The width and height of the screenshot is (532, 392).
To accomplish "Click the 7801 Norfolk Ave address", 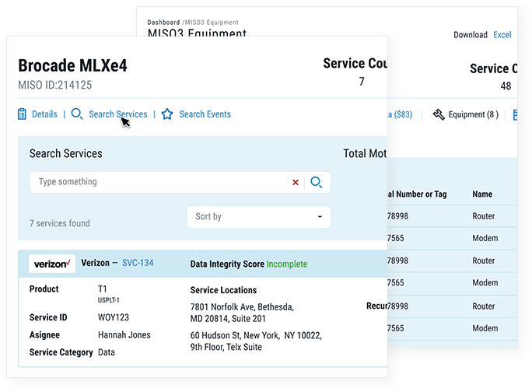I will [x=242, y=313].
